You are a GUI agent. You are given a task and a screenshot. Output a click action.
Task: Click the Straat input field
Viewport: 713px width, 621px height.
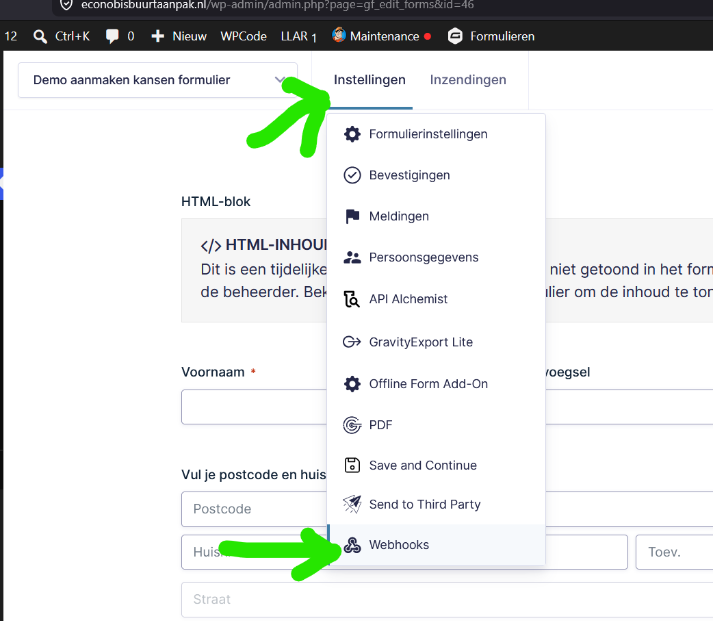(447, 600)
